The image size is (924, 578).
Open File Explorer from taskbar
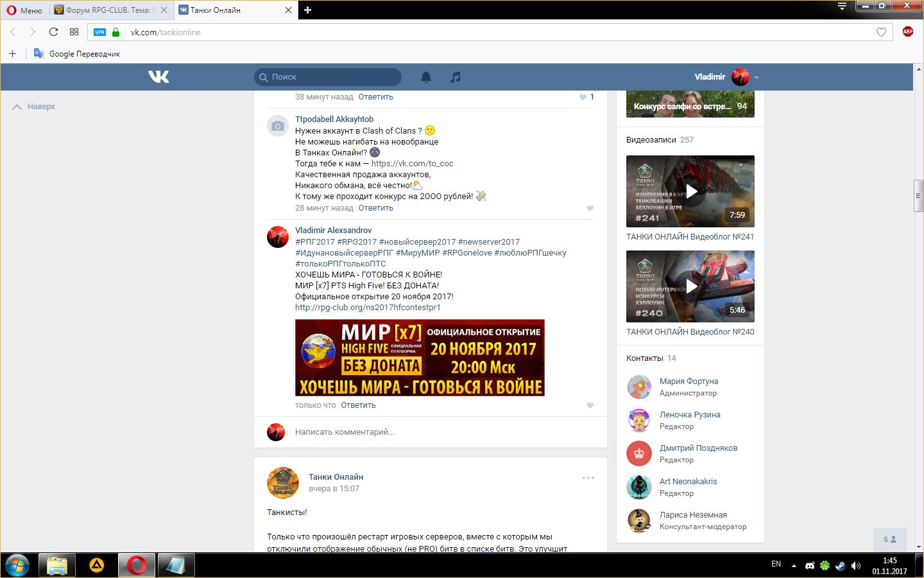coord(57,565)
